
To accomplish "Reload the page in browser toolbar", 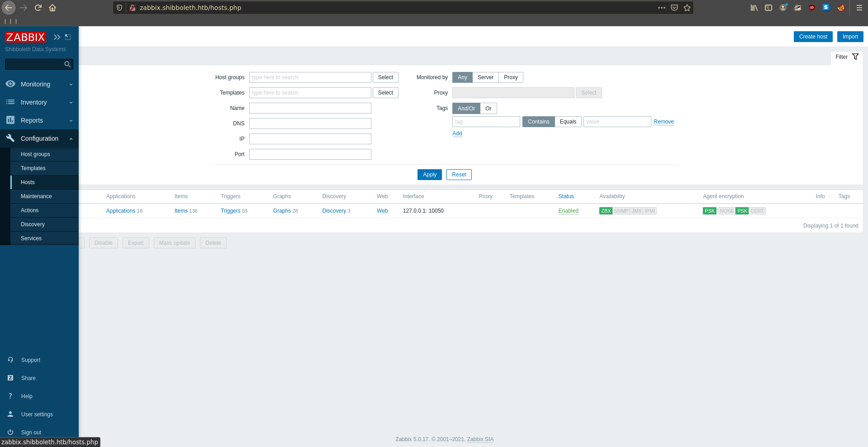I will click(38, 8).
